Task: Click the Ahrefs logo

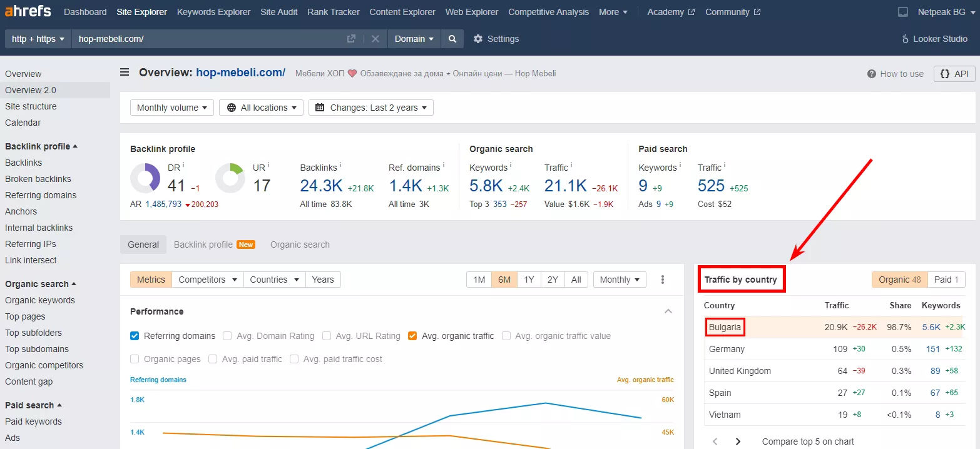Action: coord(28,12)
